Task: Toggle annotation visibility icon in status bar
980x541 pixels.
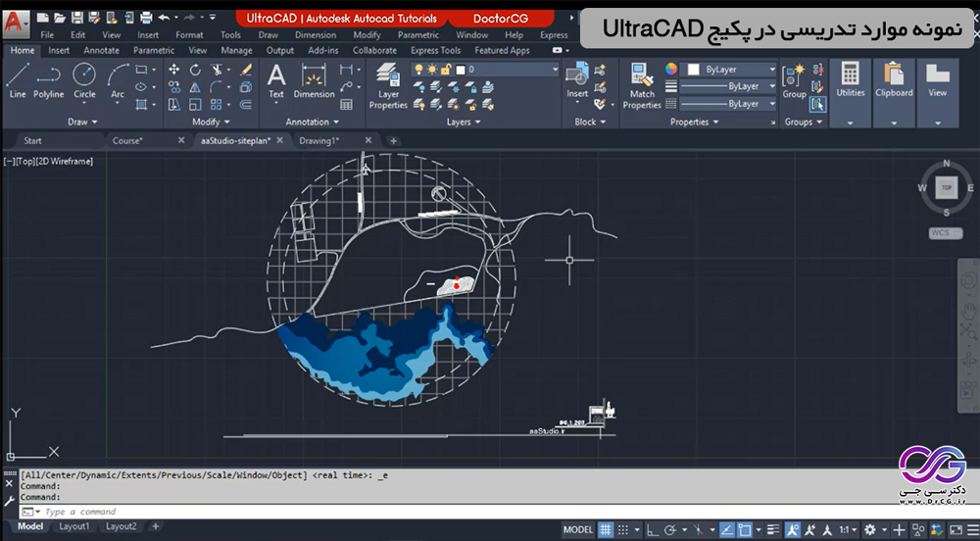Action: [793, 530]
